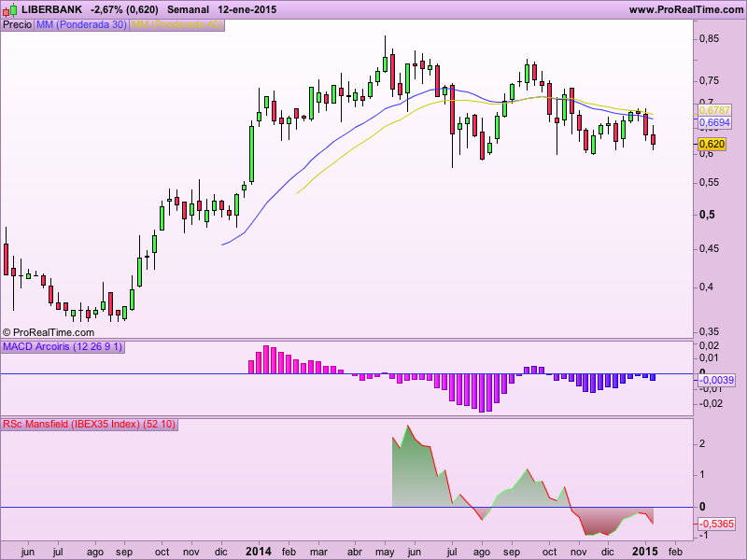Image resolution: width=747 pixels, height=560 pixels.
Task: Click the 0,5 price axis label
Action: coord(707,215)
